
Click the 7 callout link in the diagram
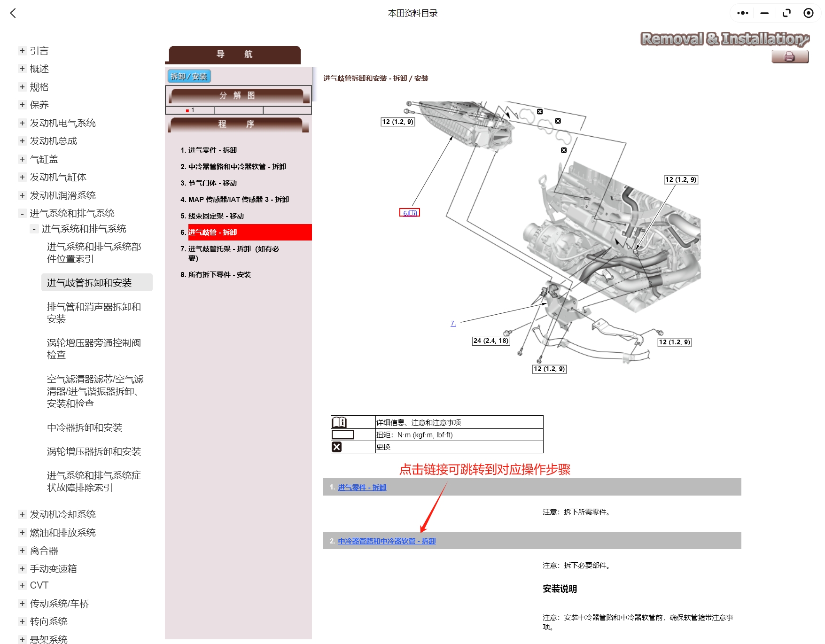(x=453, y=323)
